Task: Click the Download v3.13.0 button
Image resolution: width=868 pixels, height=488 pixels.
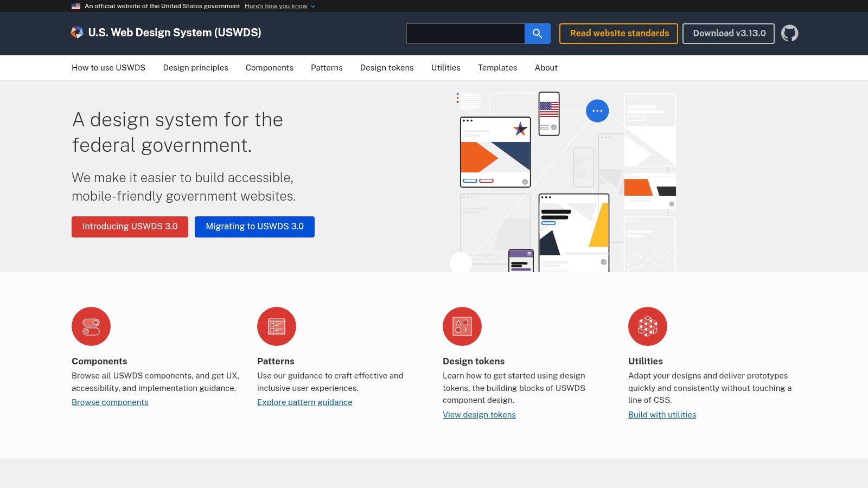Action: (x=728, y=33)
